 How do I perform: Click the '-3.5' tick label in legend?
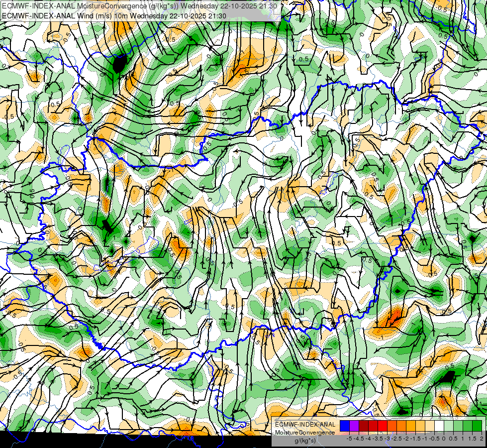click(x=378, y=439)
